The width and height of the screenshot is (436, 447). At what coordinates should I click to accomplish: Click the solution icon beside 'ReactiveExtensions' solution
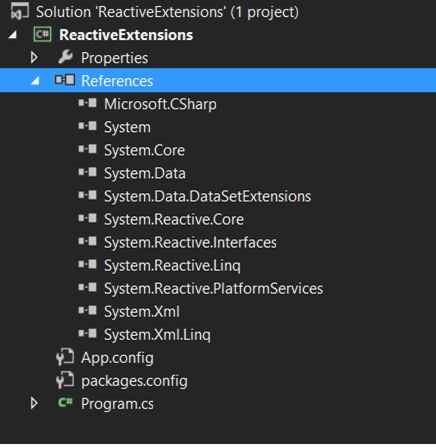[x=19, y=11]
